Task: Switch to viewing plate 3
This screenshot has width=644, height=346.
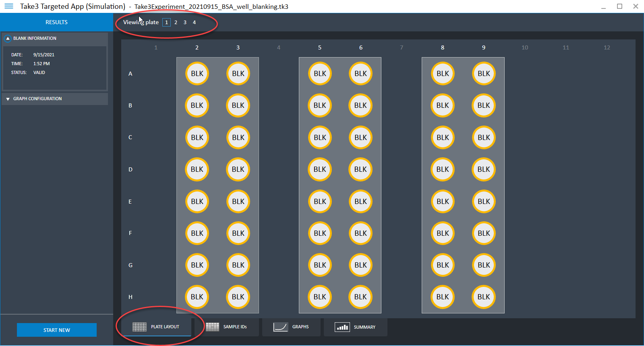Action: click(x=185, y=23)
